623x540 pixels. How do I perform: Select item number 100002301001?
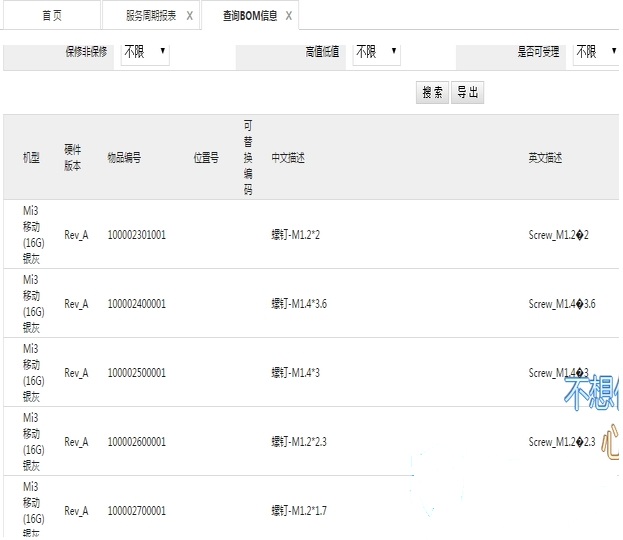click(x=136, y=235)
